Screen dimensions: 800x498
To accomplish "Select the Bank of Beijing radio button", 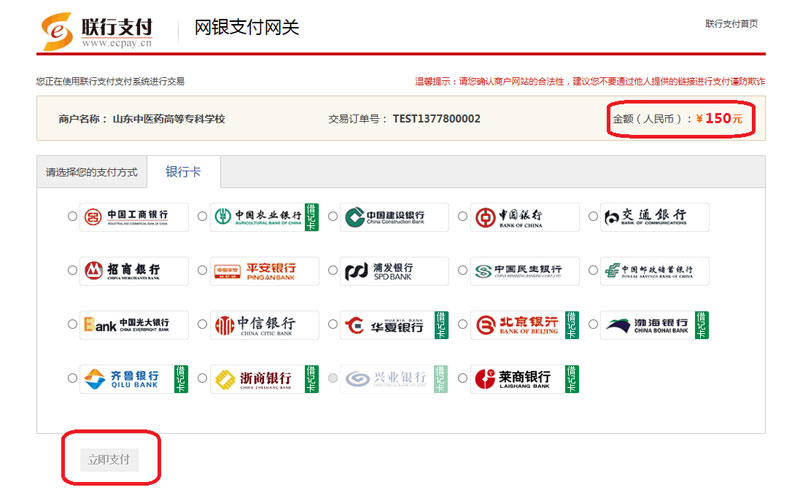I will pos(463,324).
